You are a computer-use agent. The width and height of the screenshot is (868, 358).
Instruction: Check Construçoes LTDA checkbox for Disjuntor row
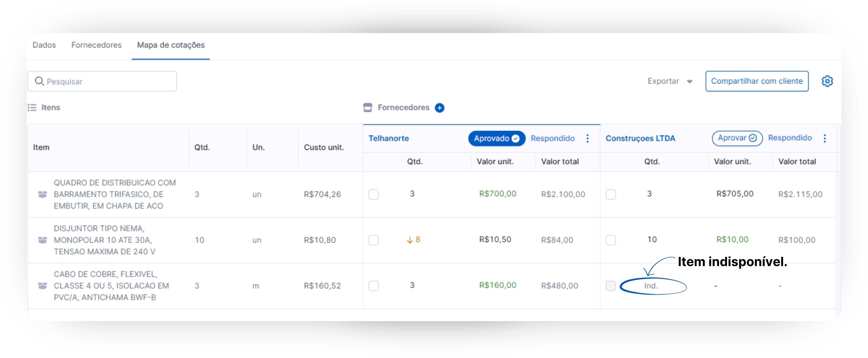point(611,240)
